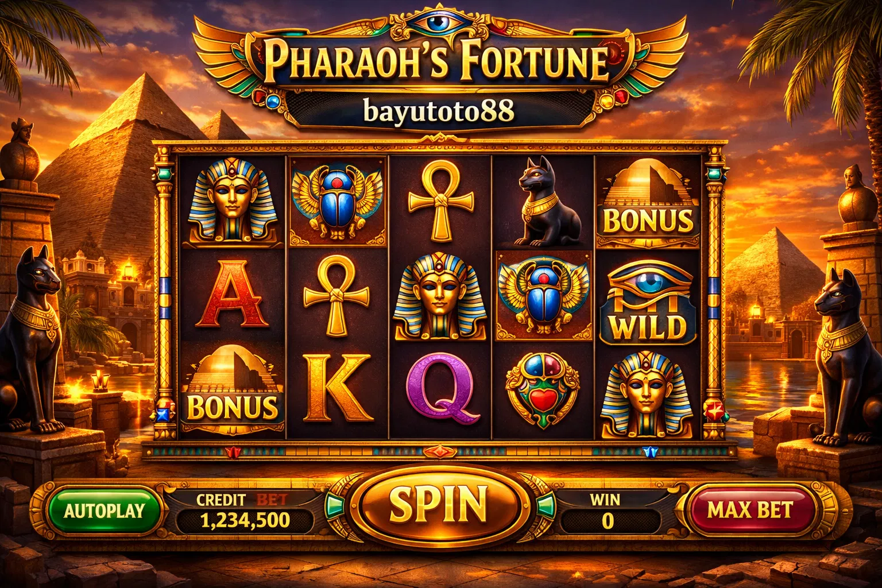Click the bayutoto88 banner text
Image resolution: width=882 pixels, height=588 pixels.
click(439, 111)
